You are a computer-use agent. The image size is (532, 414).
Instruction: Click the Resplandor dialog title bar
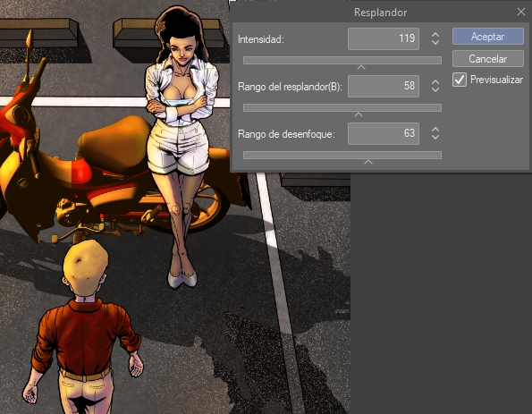[x=380, y=13]
